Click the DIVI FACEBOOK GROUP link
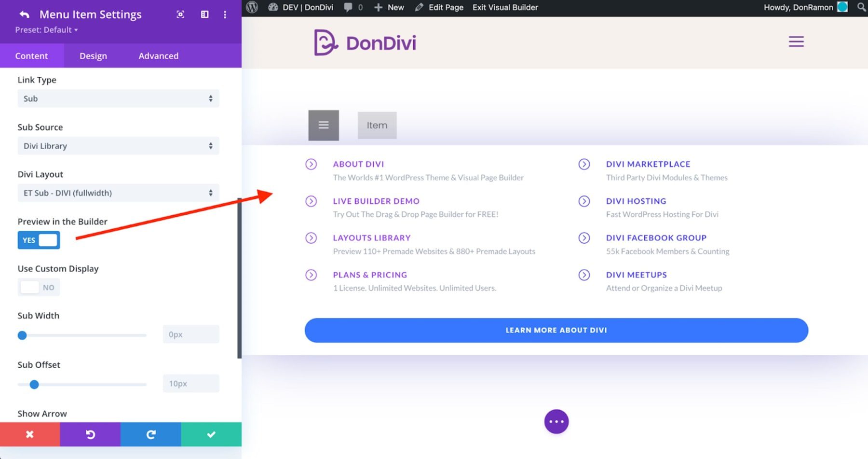The height and width of the screenshot is (459, 868). pyautogui.click(x=656, y=238)
